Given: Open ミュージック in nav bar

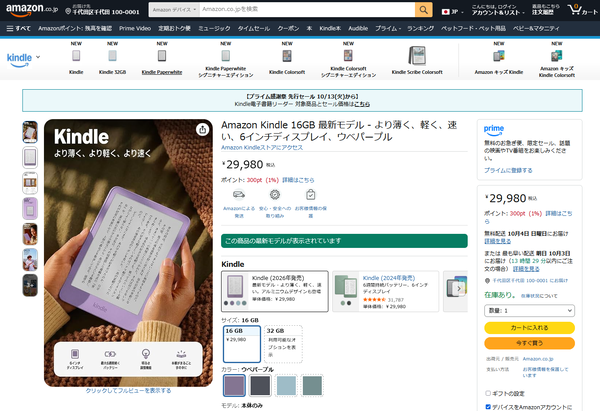Looking at the screenshot, I should click(214, 28).
